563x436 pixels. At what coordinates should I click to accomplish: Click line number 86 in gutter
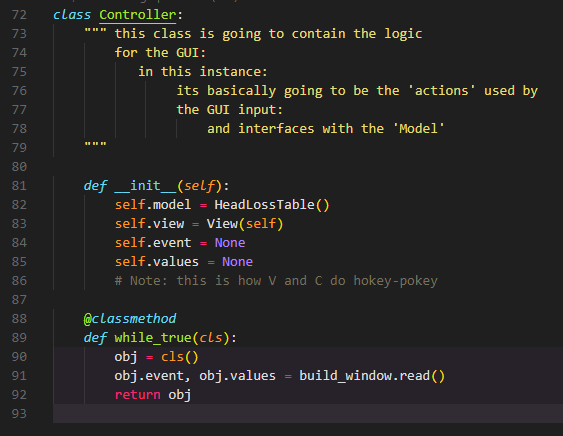click(19, 281)
